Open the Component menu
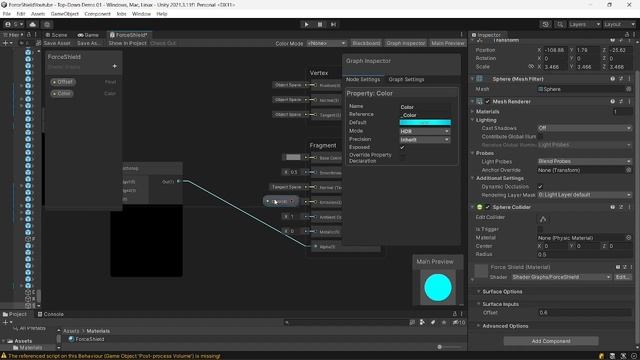The height and width of the screenshot is (360, 640). tap(97, 14)
